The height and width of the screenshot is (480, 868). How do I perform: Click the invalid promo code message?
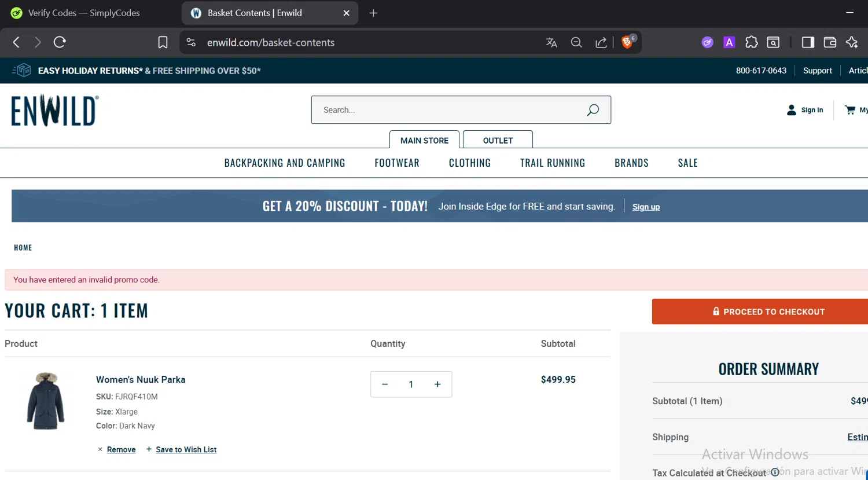point(86,280)
